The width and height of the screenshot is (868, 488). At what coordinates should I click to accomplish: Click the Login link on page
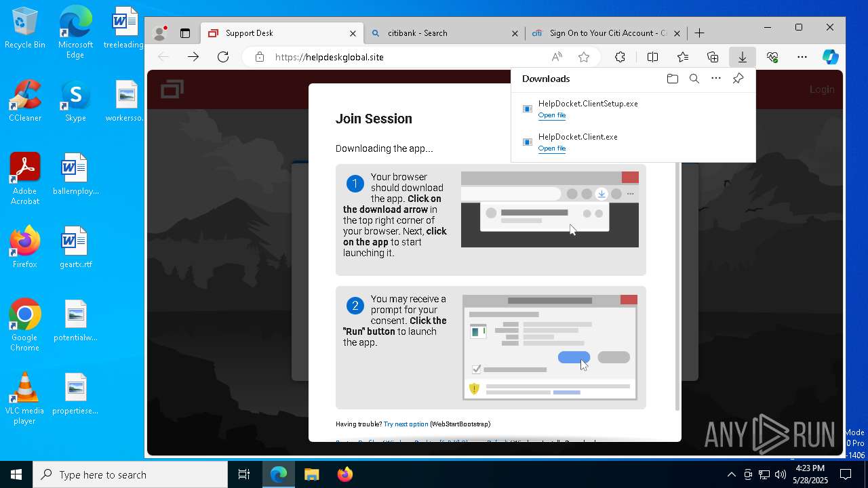click(822, 89)
